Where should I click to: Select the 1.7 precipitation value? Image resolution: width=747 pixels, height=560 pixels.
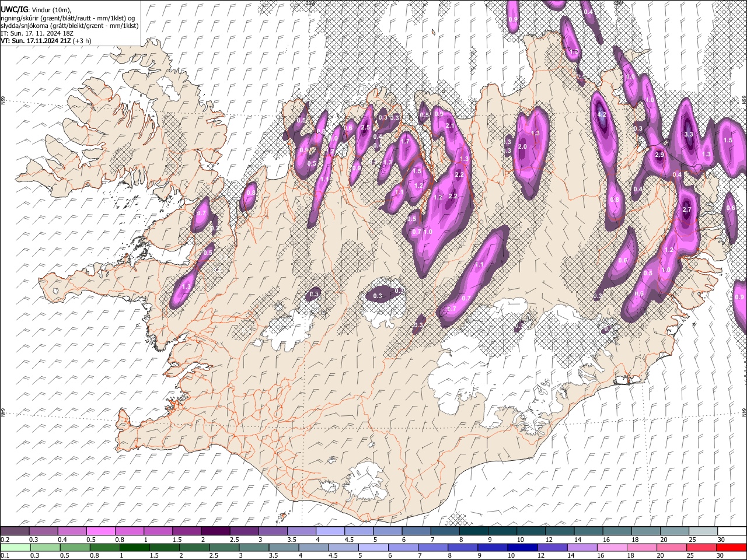405,141
